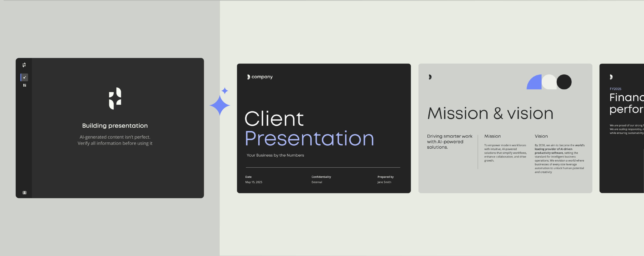This screenshot has height=256, width=644.
Task: Open the AI generate sparkle tab in sidebar
Action: coord(24,77)
